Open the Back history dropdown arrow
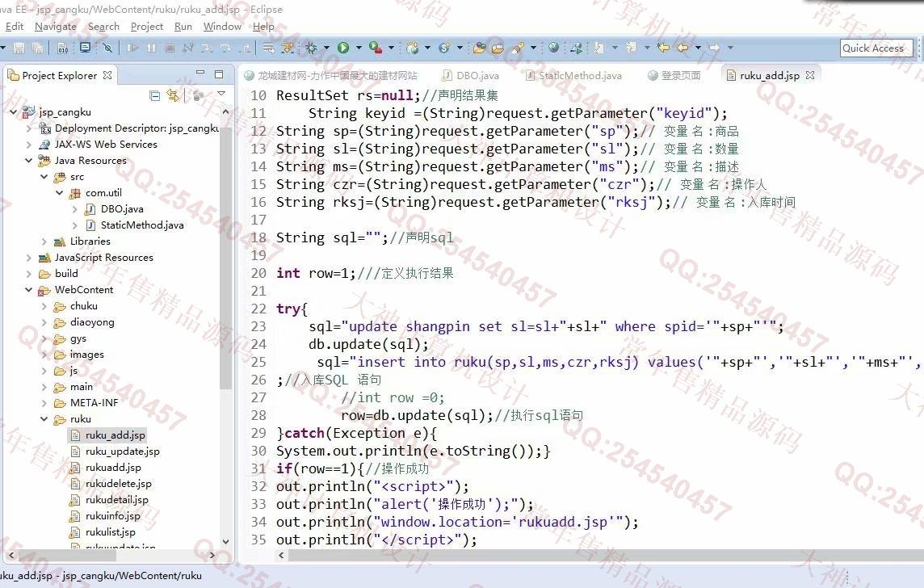Image resolution: width=924 pixels, height=588 pixels. pyautogui.click(x=699, y=47)
